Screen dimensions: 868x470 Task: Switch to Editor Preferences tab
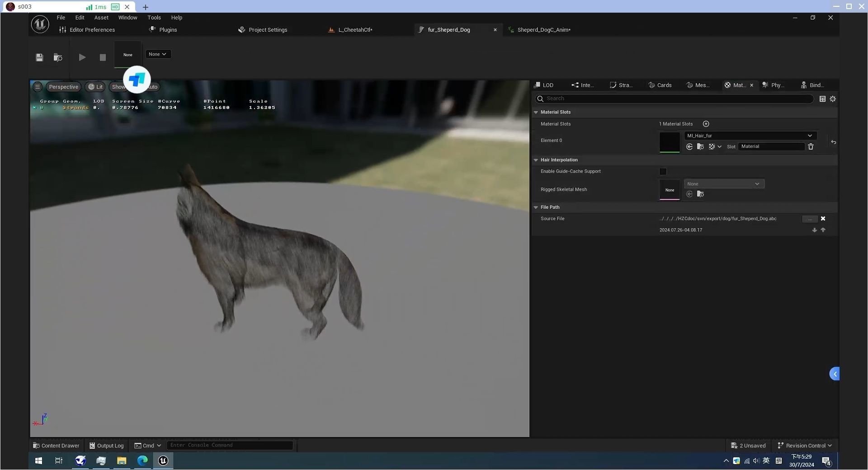pyautogui.click(x=87, y=30)
